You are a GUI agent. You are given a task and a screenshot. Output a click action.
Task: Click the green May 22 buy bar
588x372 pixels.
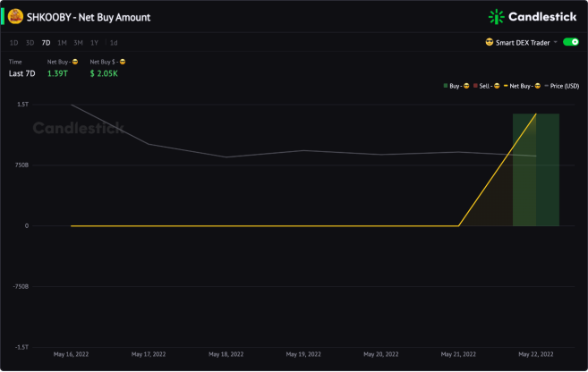point(536,170)
